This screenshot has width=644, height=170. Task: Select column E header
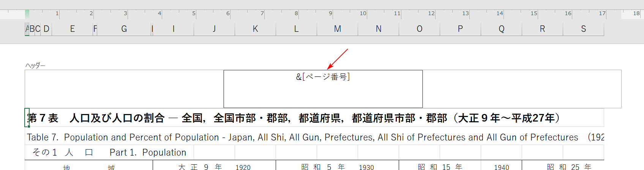click(72, 29)
